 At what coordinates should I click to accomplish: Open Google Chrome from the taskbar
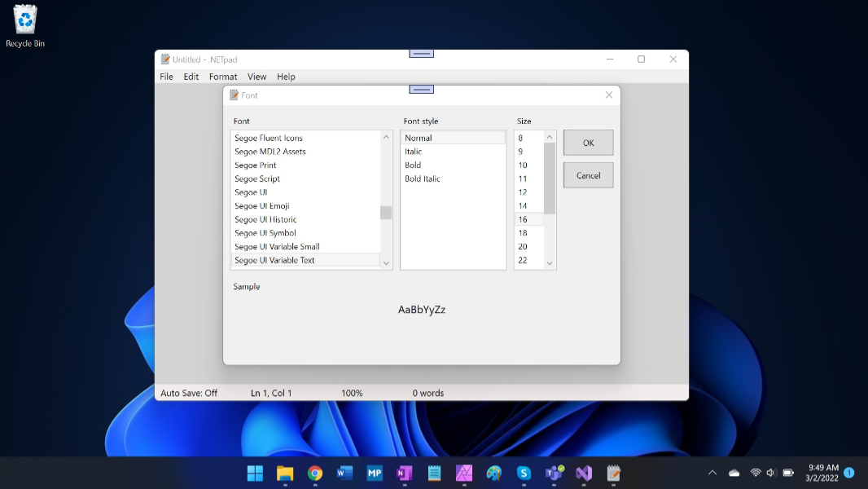tap(315, 473)
